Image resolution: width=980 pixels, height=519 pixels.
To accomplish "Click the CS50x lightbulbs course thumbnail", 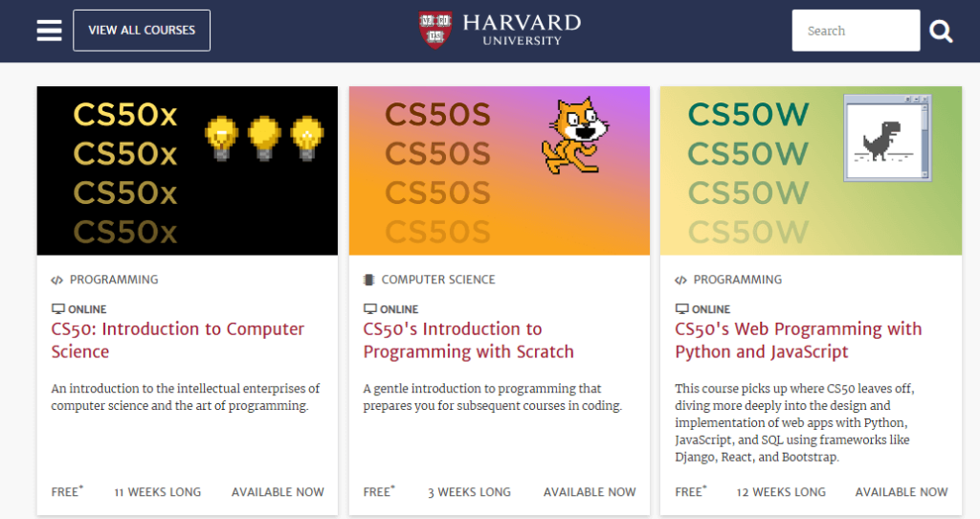I will 188,170.
